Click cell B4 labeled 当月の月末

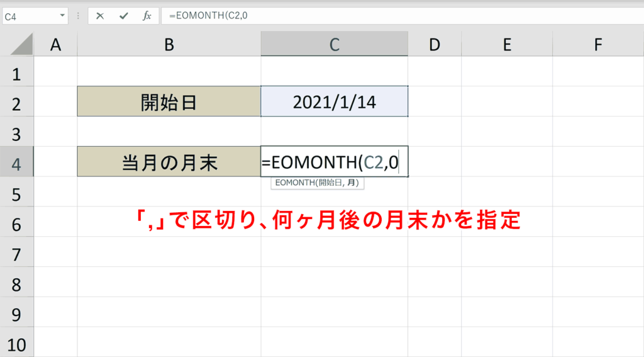(x=169, y=163)
